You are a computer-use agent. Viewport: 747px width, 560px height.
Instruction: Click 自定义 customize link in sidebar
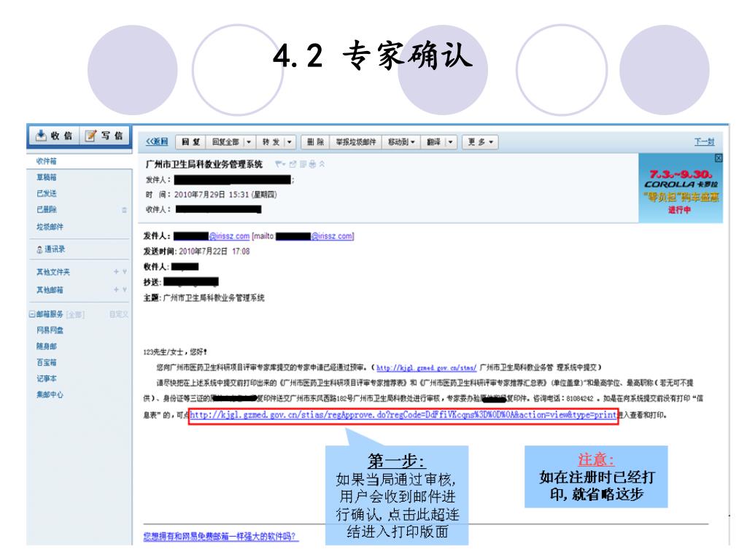point(119,314)
